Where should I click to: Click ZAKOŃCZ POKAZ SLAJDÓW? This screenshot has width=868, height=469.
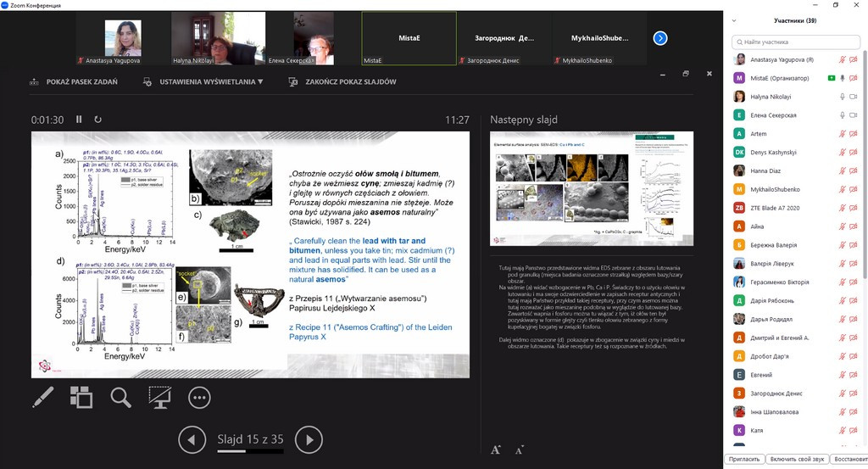click(342, 82)
